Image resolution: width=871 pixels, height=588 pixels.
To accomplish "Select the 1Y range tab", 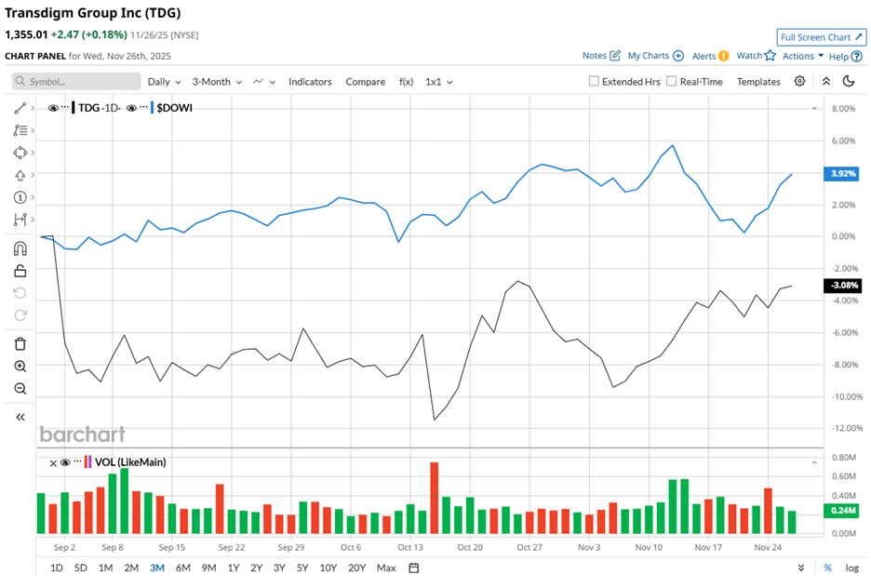I will pyautogui.click(x=234, y=568).
